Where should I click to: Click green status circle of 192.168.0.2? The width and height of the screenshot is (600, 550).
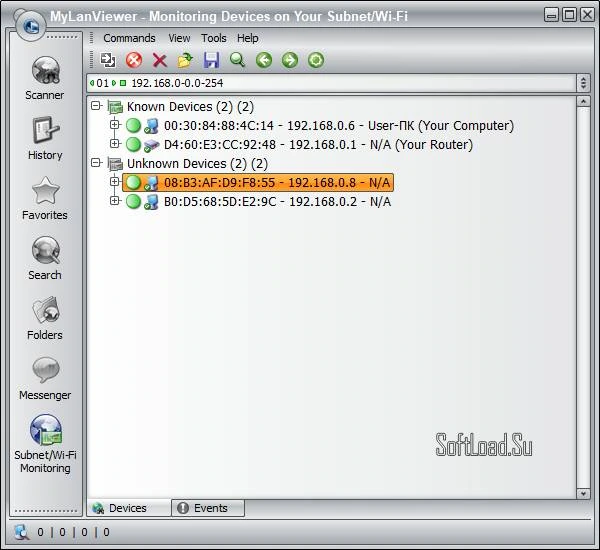coord(134,201)
